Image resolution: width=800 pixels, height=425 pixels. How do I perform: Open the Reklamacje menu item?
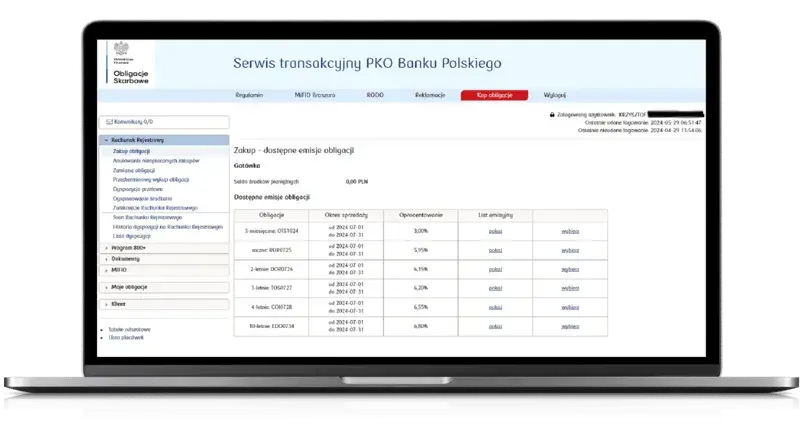430,95
